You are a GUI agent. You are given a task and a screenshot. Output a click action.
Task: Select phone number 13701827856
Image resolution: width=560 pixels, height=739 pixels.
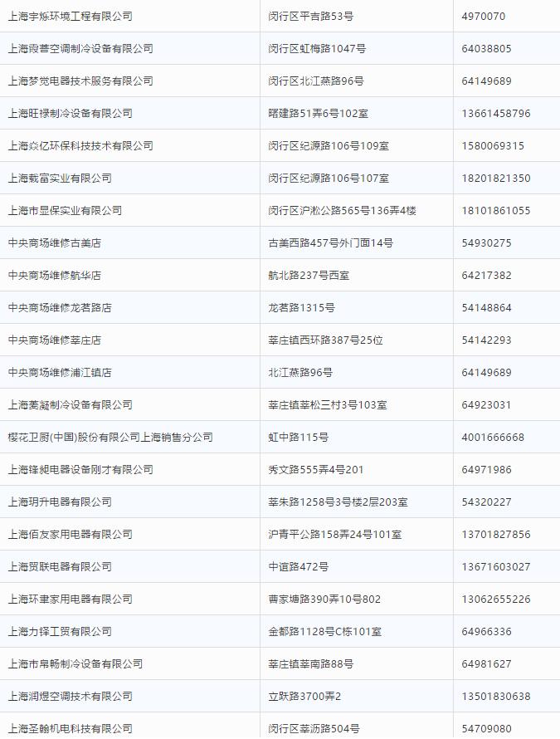496,535
